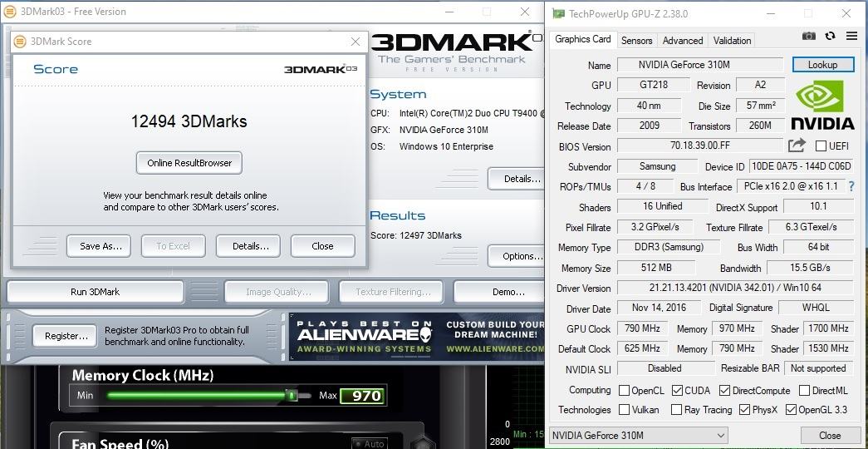868x449 pixels.
Task: Click the Register button
Action: pyautogui.click(x=65, y=336)
